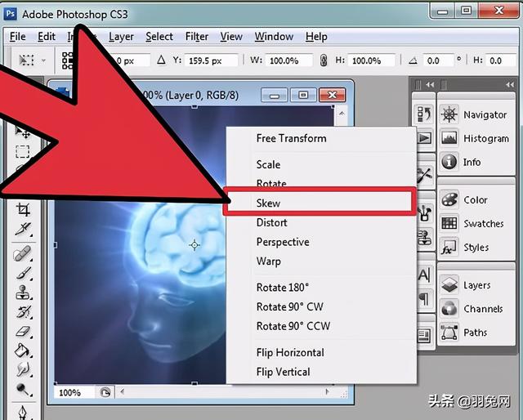Screen dimensions: 523x420
Task: Open the Layer menu
Action: click(121, 37)
